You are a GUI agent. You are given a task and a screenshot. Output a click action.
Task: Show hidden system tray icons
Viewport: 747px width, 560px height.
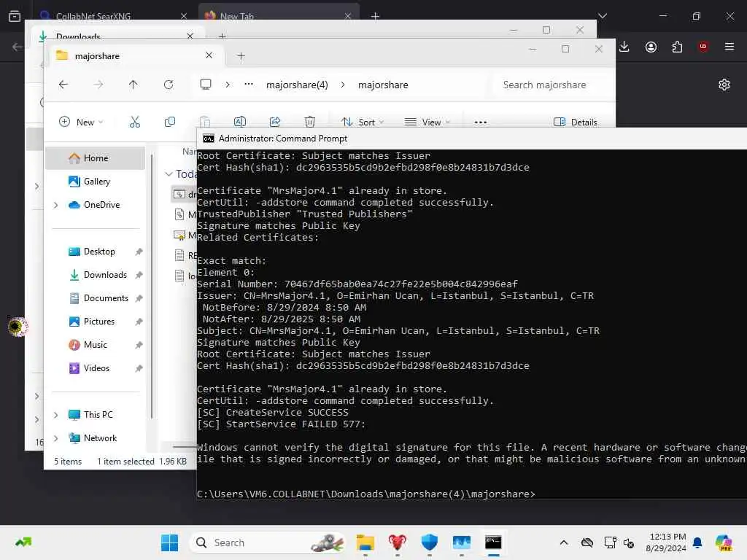click(x=564, y=542)
